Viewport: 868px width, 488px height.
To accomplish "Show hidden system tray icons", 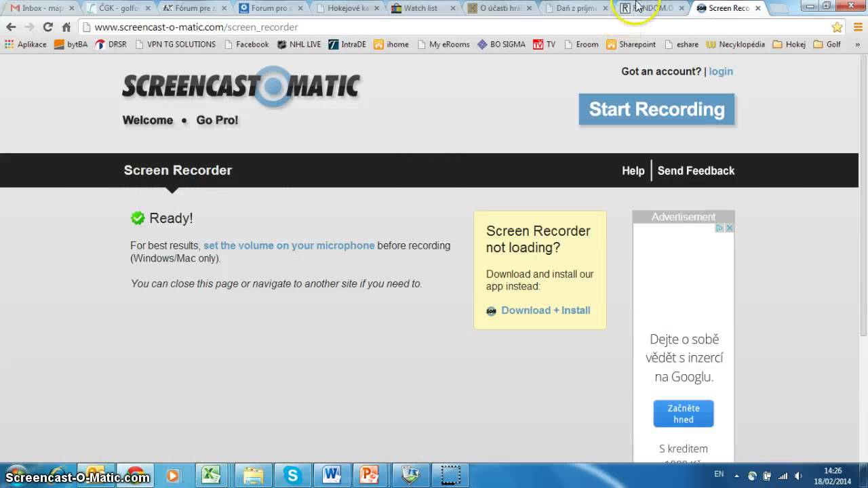I will pos(737,475).
